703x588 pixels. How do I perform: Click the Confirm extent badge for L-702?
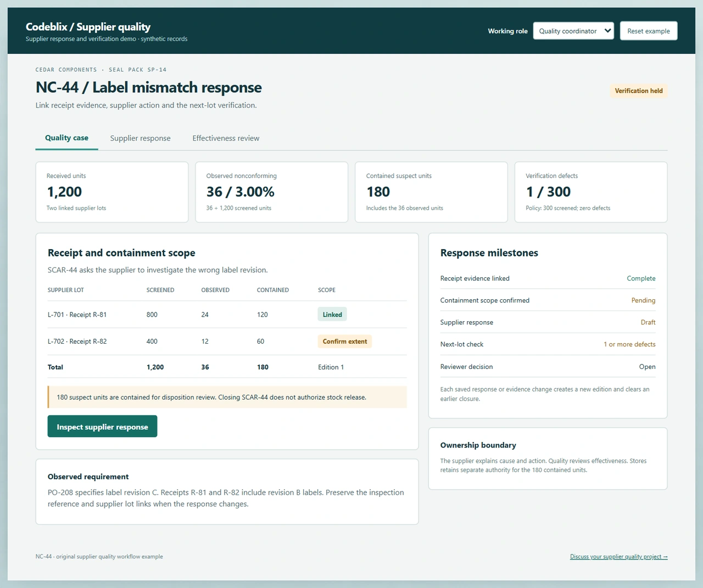coord(345,341)
